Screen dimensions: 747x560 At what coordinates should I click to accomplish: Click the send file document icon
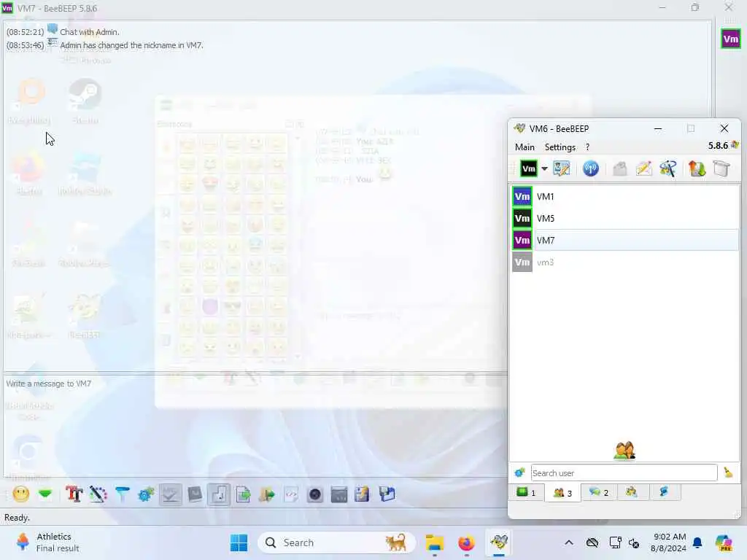point(243,494)
